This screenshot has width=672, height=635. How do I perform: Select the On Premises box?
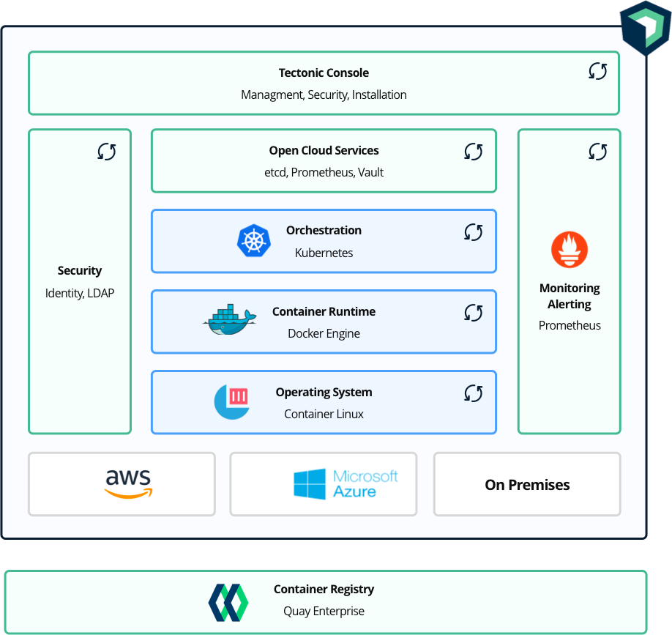527,484
